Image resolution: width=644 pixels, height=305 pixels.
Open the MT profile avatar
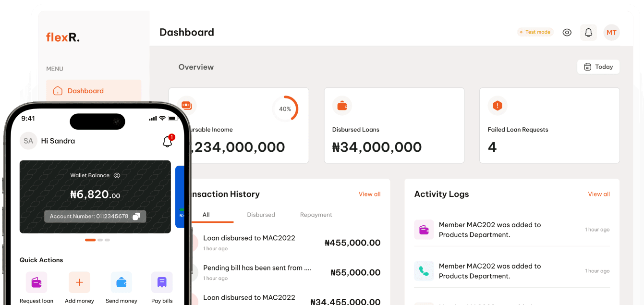point(611,33)
